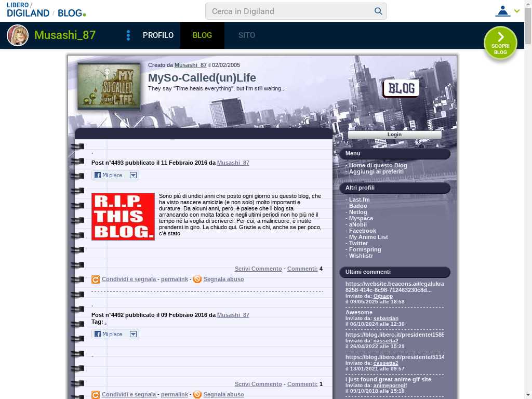
Task: Like post 4492 with Mi piace
Action: [109, 334]
